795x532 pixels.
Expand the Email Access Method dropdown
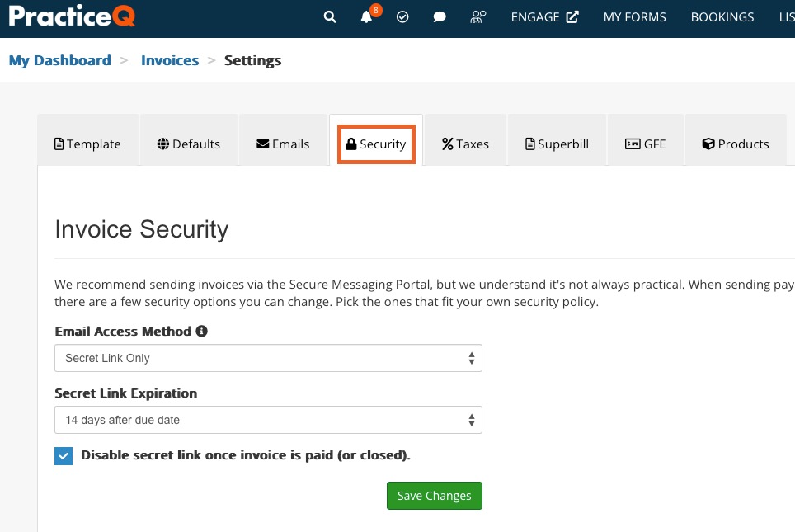(268, 358)
